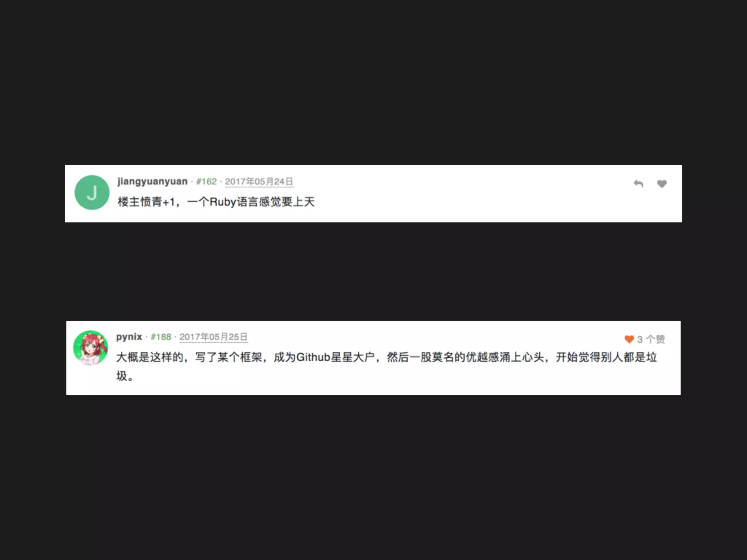Click the orange heart on pynix's comment

point(629,339)
